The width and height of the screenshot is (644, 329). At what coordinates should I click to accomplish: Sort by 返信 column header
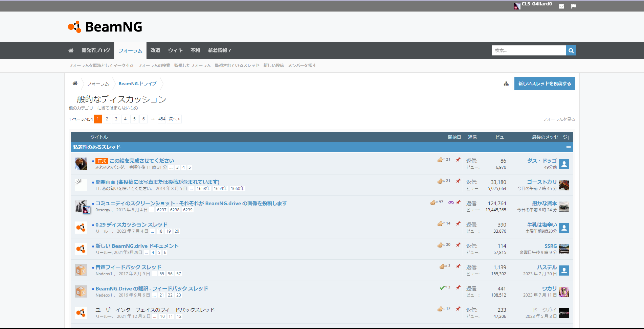tap(472, 137)
